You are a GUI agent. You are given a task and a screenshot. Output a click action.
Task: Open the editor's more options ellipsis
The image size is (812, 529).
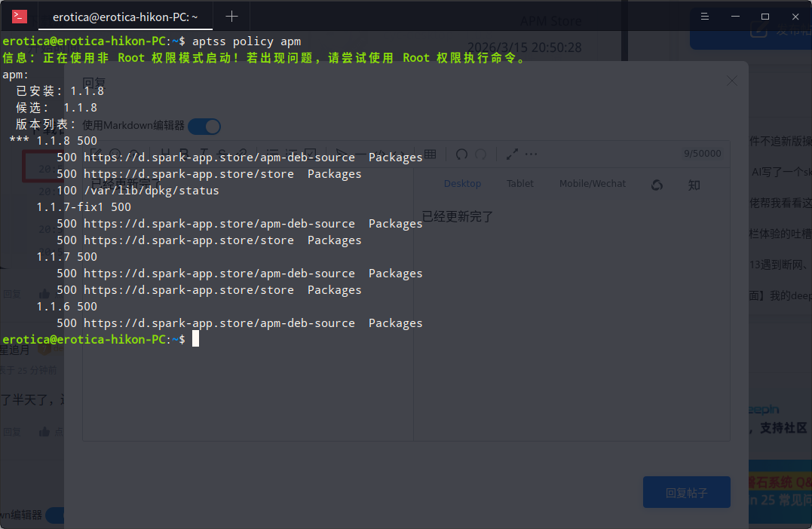[531, 154]
